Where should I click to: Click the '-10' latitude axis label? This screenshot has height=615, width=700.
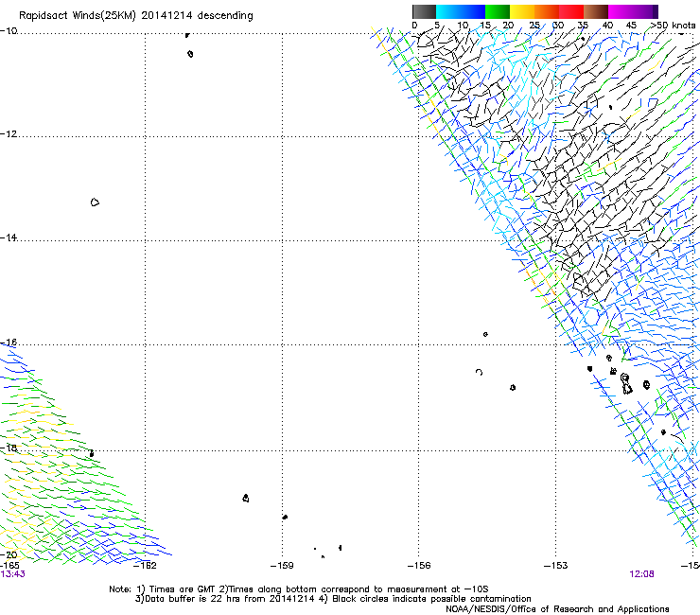click(9, 31)
